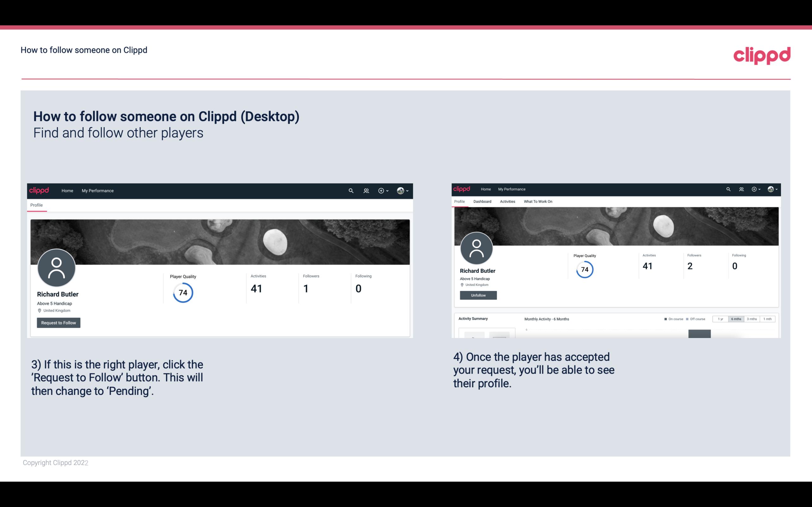Click the Player Quality score circle 74
This screenshot has height=507, width=812.
coord(182,292)
